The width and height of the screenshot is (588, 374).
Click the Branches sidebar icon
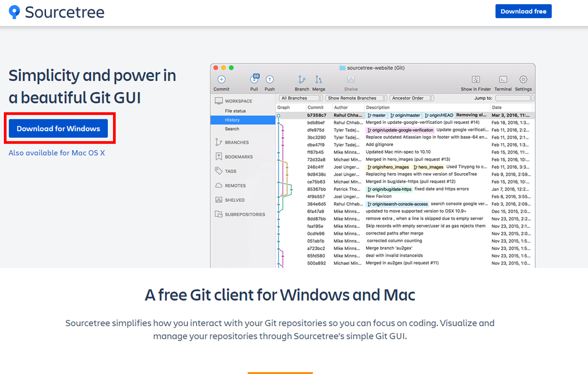219,142
